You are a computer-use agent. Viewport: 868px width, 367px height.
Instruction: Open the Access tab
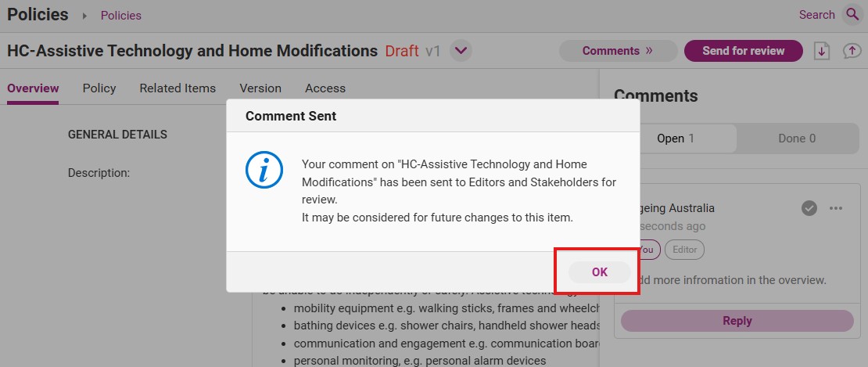pyautogui.click(x=325, y=88)
